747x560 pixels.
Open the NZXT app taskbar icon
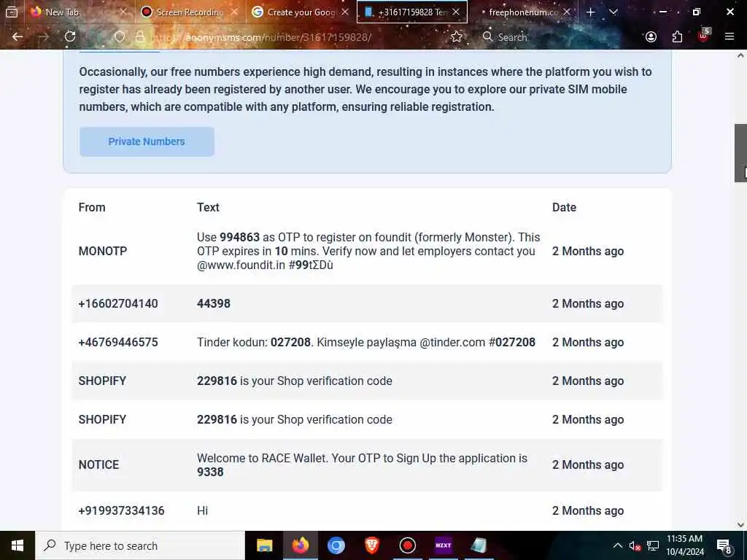443,545
